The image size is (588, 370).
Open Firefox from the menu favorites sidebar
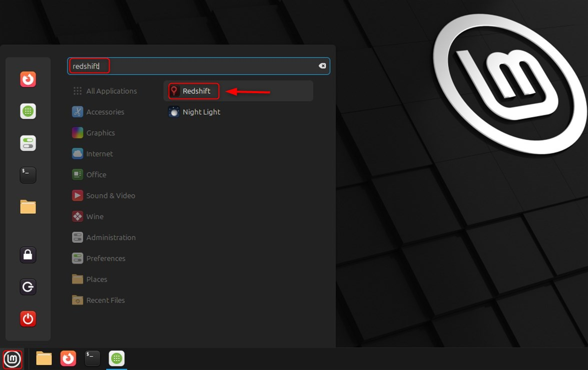28,79
